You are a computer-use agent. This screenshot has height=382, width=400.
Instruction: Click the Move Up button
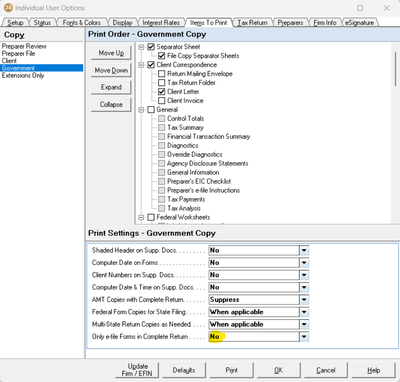coord(111,53)
